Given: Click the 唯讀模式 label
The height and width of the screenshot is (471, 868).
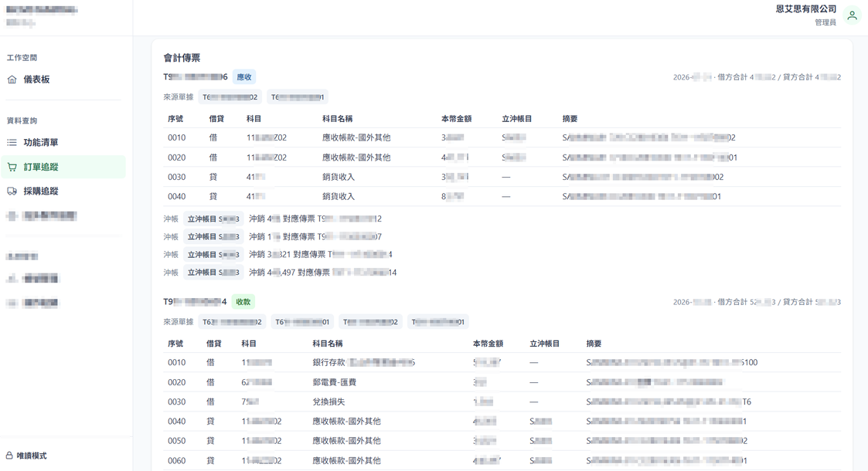Looking at the screenshot, I should coord(32,456).
